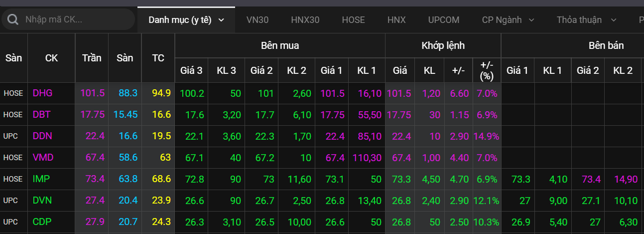This screenshot has width=644, height=234.
Task: Sort by the CK column header
Action: click(x=51, y=58)
